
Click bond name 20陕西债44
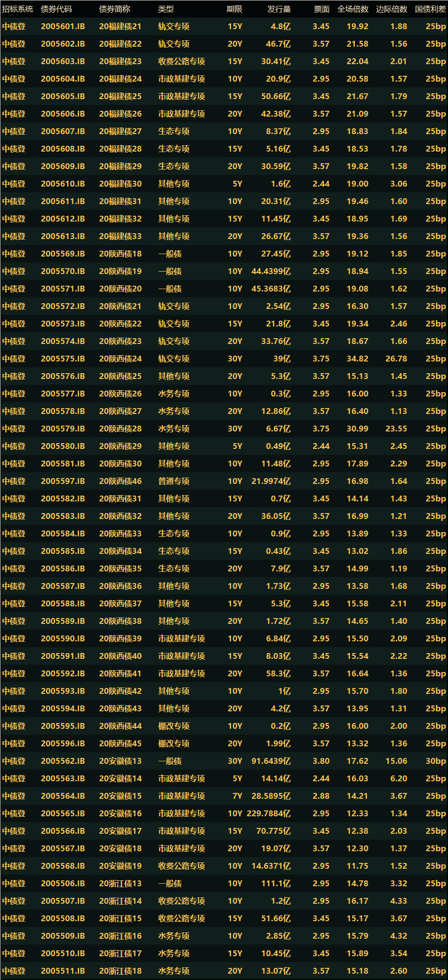[x=120, y=726]
